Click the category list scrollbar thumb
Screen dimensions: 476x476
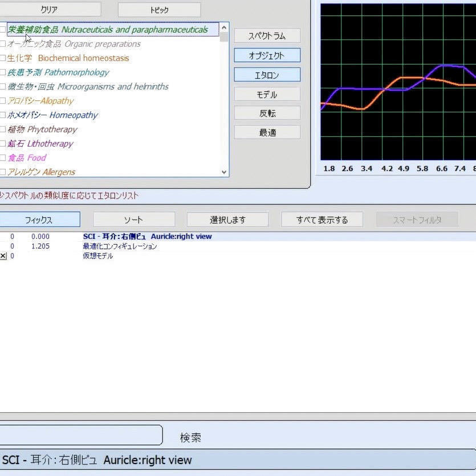tap(224, 36)
